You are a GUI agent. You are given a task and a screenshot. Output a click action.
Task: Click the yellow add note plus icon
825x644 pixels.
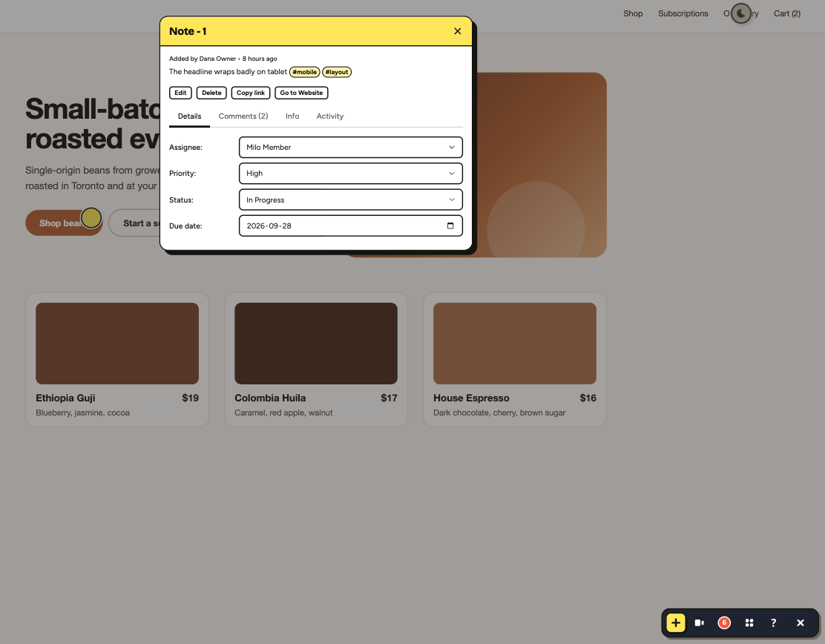[676, 623]
